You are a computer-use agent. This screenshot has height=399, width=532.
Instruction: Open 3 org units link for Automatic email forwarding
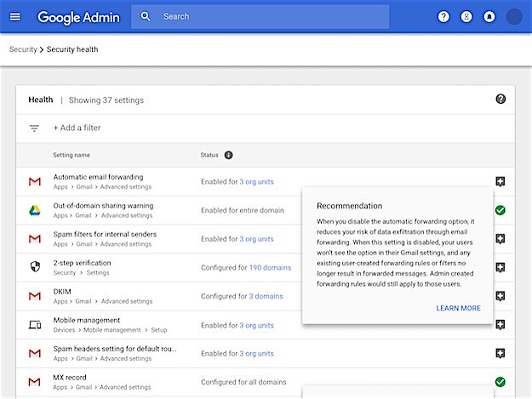point(256,182)
